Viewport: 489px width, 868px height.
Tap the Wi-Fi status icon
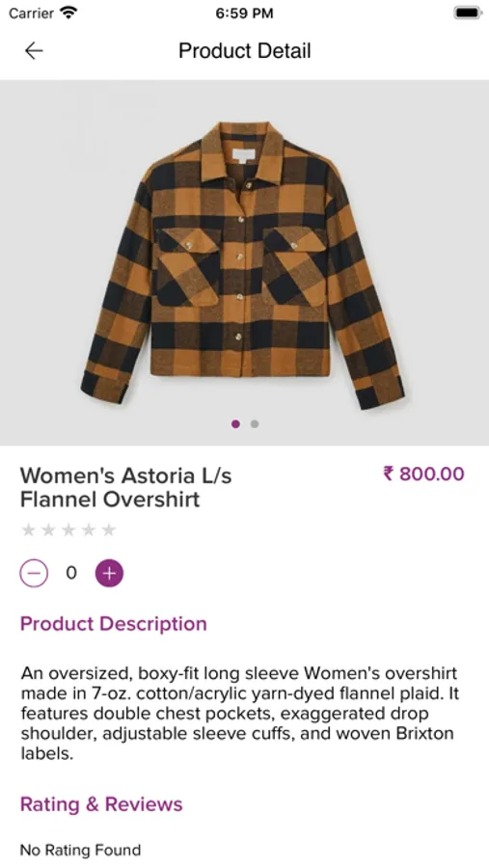click(69, 13)
